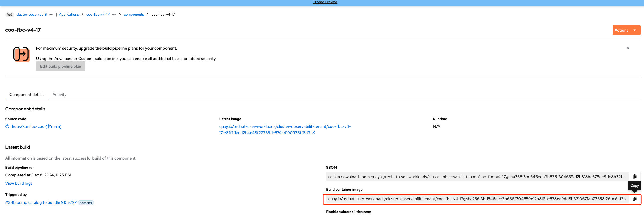Image resolution: width=644 pixels, height=219 pixels.
Task: Click the GitHub icon beside rhobs/konflux-coo
Action: [x=7, y=126]
